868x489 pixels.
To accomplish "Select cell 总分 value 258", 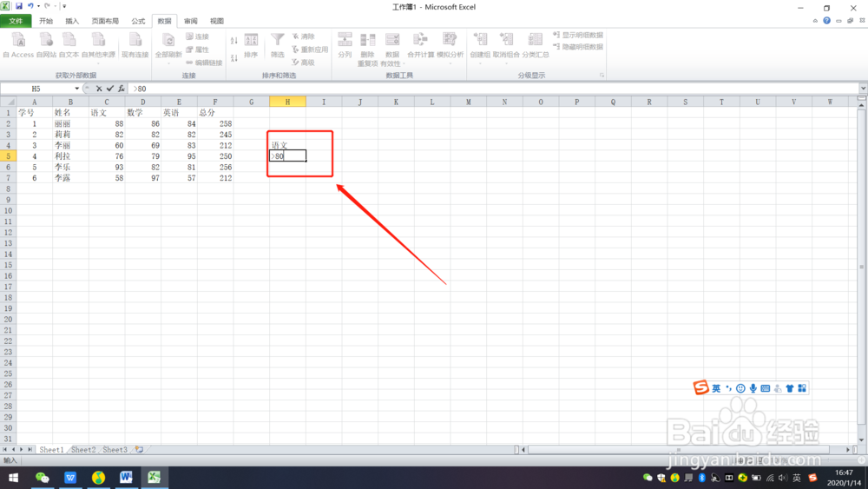I will [214, 123].
